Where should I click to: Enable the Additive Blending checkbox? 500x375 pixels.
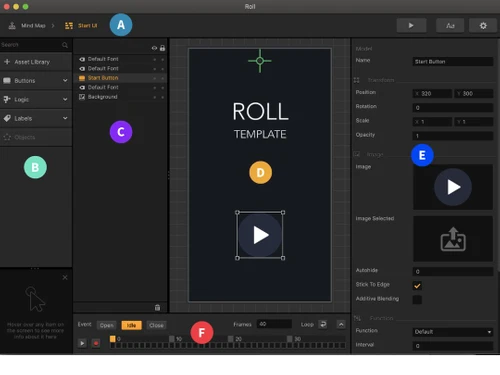pos(417,299)
